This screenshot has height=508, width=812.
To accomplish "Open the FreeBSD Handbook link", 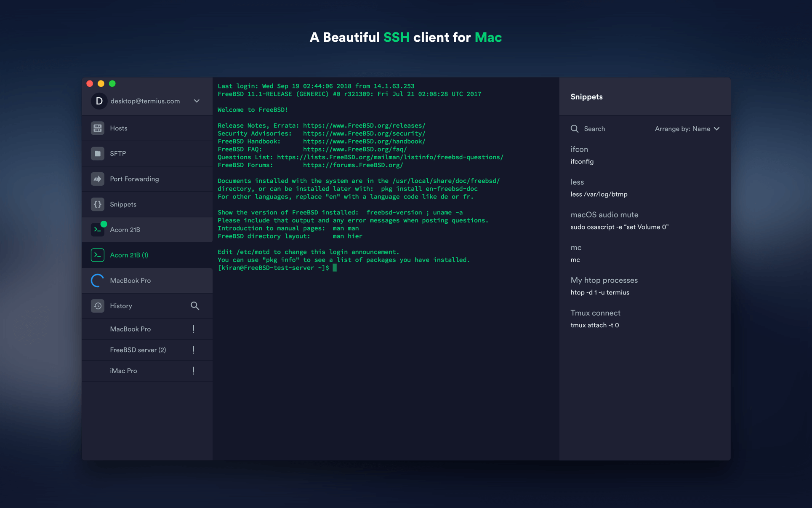I will pos(364,141).
